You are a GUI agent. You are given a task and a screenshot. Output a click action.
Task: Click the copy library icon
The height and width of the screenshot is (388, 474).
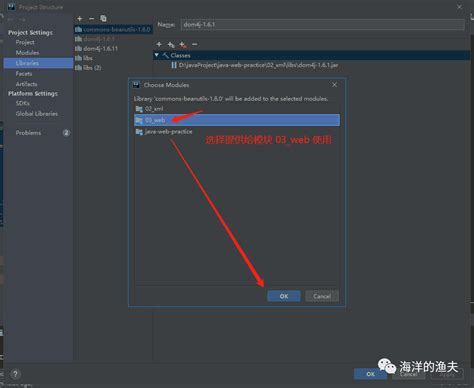(x=103, y=19)
